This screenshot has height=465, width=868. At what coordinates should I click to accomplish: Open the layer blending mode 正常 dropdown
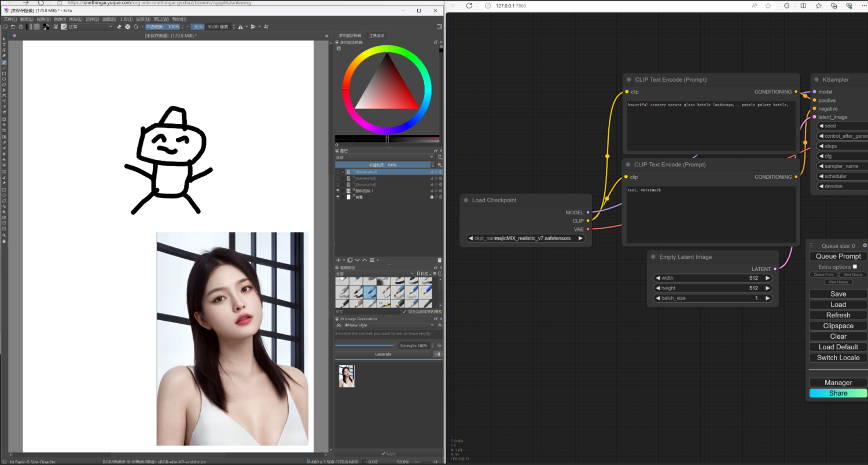tap(384, 157)
